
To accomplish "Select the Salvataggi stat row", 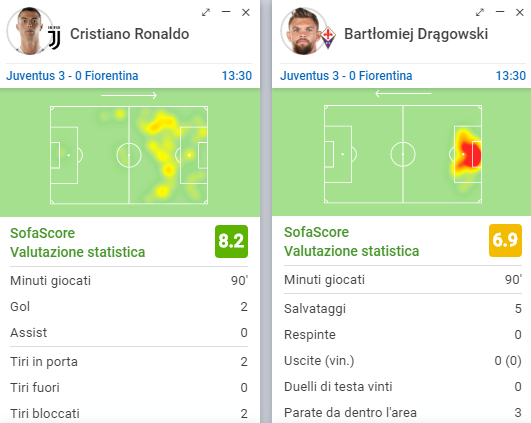I will 403,309.
